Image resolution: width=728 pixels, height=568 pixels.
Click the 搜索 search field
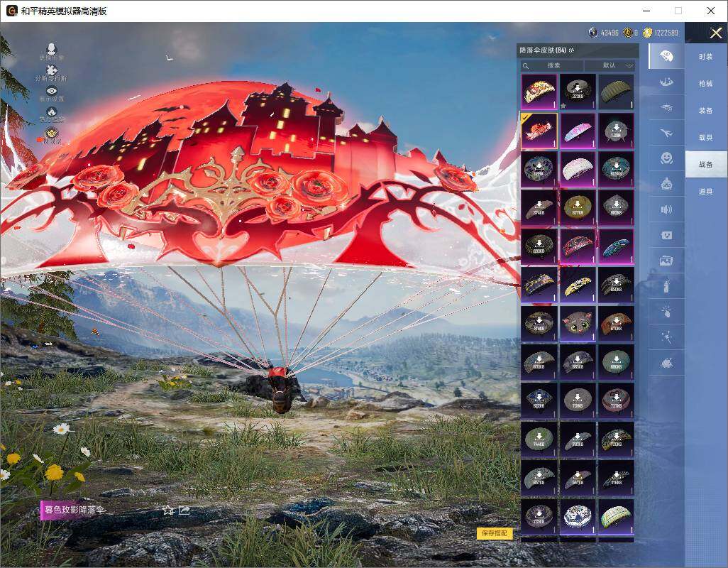(551, 65)
